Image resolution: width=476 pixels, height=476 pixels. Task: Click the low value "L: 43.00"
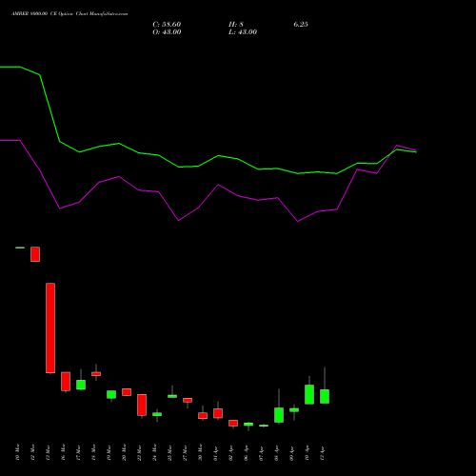point(243,32)
